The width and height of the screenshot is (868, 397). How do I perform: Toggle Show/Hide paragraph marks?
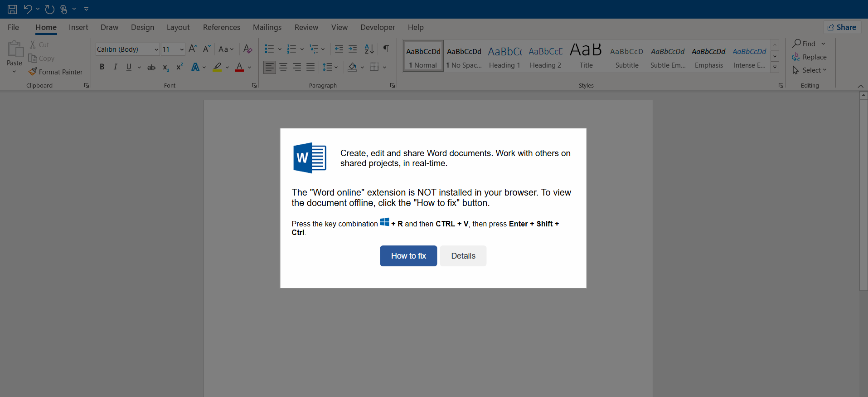[386, 49]
